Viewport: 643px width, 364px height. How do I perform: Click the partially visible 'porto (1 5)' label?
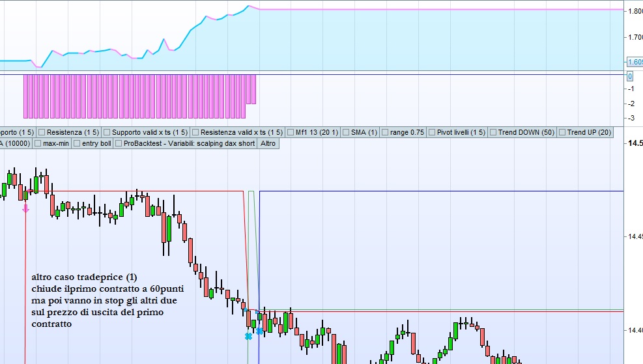[17, 132]
